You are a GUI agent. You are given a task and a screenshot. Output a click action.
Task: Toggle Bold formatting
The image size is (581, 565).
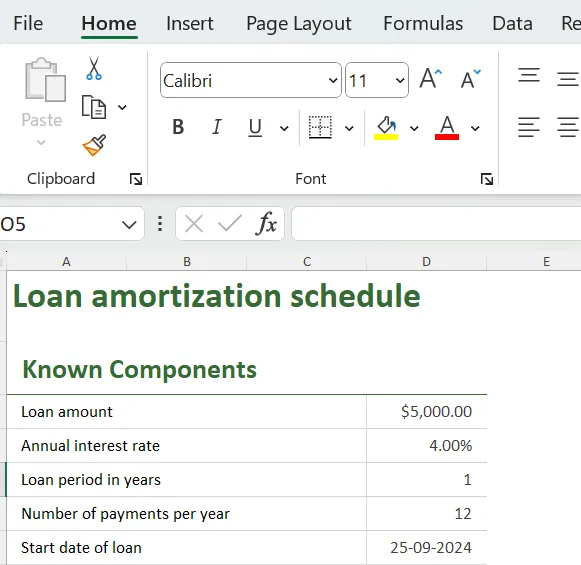pos(178,127)
